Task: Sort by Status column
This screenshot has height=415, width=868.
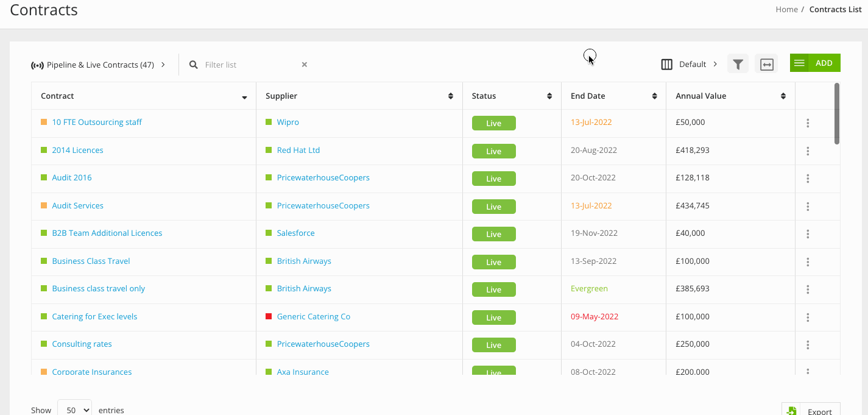Action: [549, 96]
